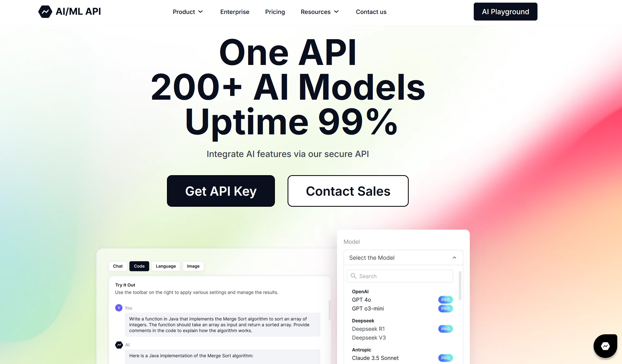Click the Enterprise navigation menu item
This screenshot has height=364, width=622.
[235, 12]
